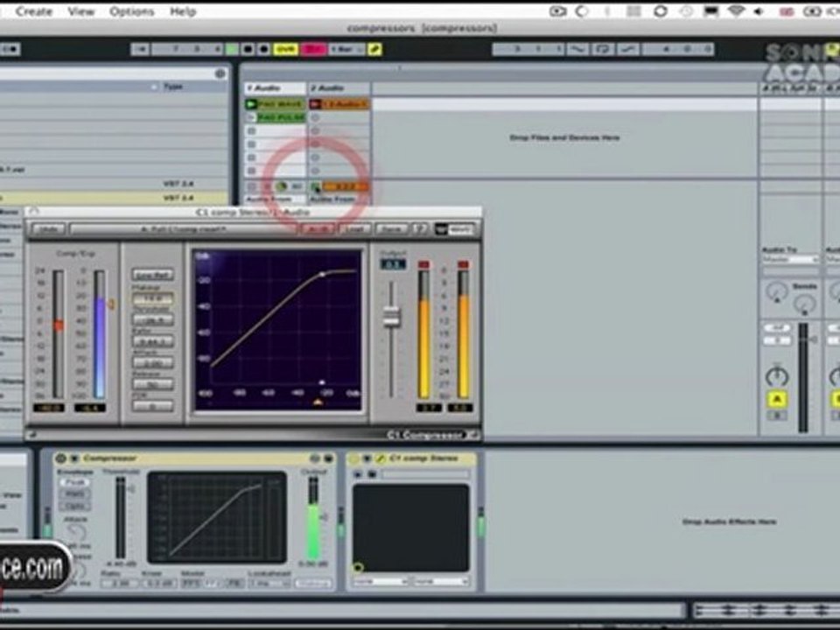Image resolution: width=840 pixels, height=630 pixels.
Task: Click the Undo button in C1 plugin
Action: [x=49, y=229]
